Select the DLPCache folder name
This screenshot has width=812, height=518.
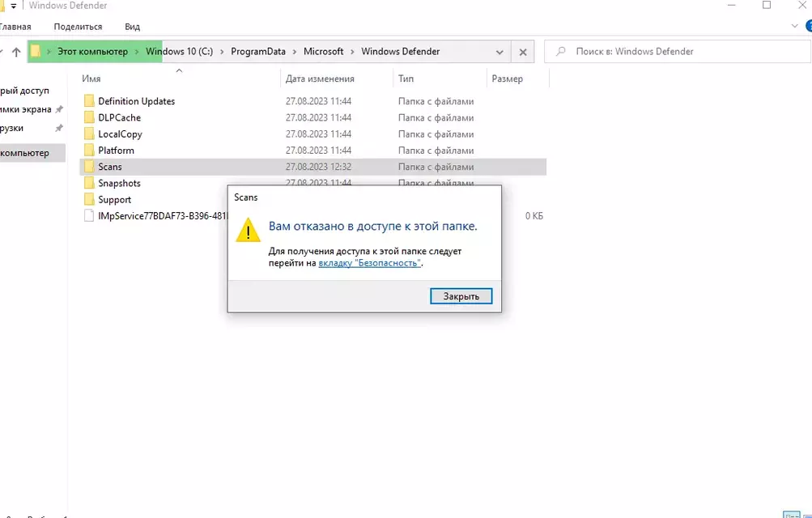click(119, 117)
